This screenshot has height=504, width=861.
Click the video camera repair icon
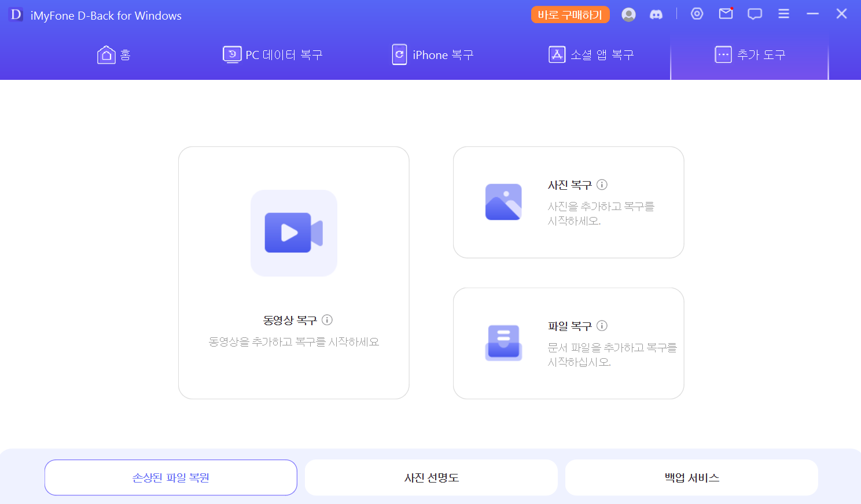pos(294,233)
